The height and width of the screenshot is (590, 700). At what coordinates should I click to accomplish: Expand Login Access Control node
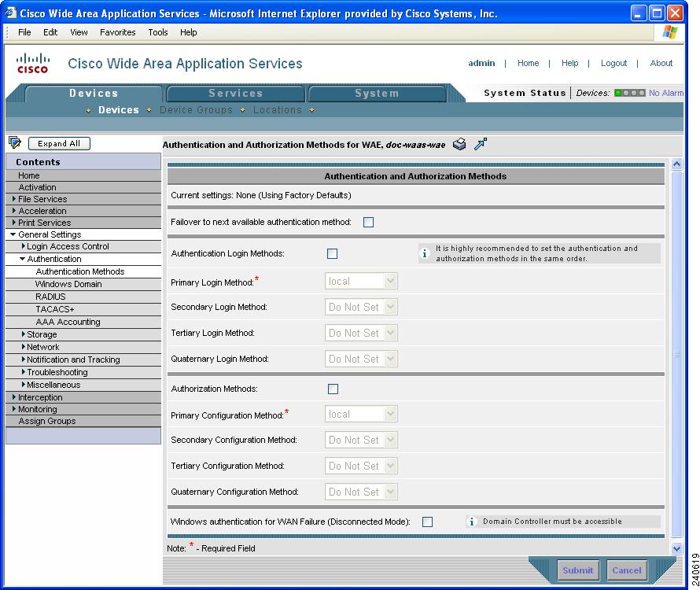click(24, 246)
